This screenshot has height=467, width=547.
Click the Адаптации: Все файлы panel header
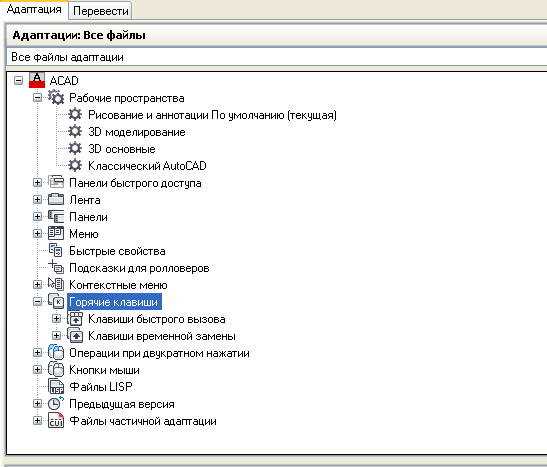coord(277,35)
